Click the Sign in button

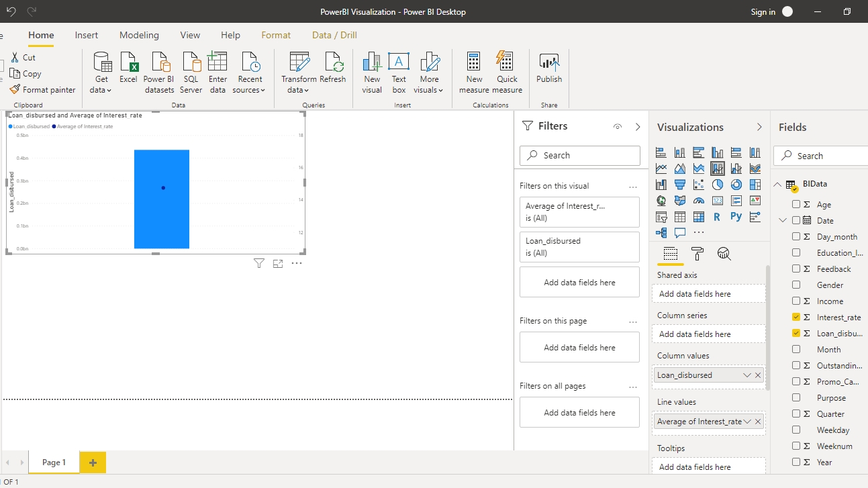(x=763, y=12)
